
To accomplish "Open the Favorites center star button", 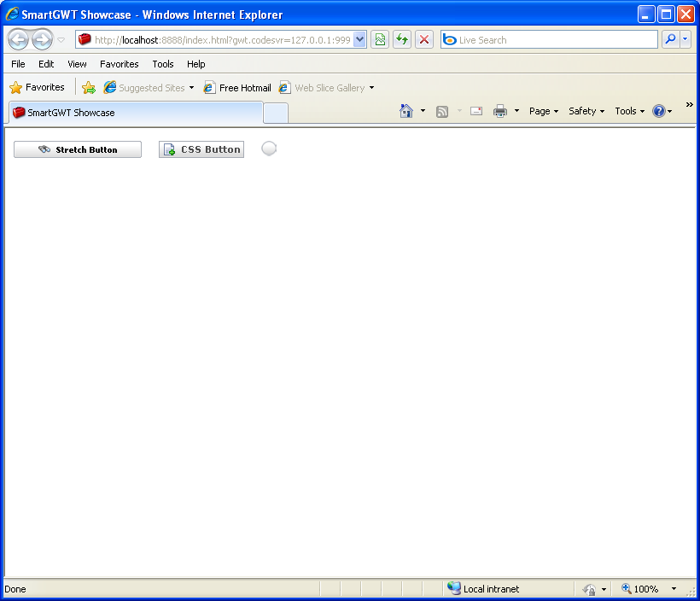I will click(x=37, y=88).
